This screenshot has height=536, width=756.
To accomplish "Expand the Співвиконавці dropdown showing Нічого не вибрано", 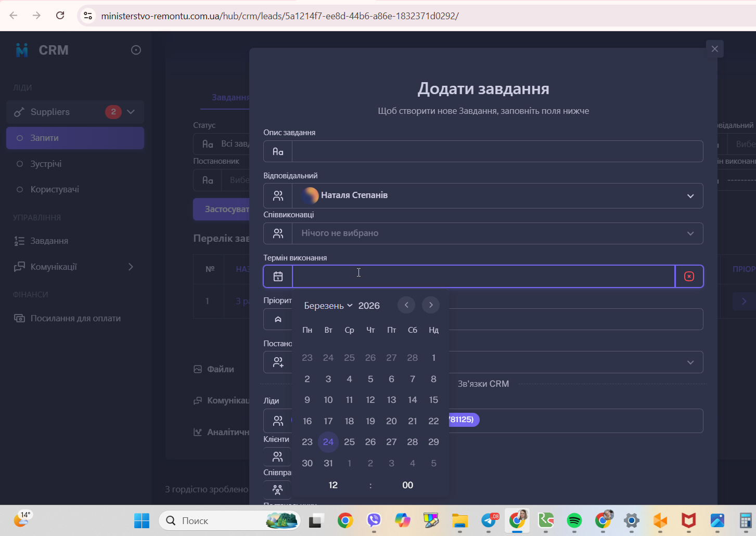I will point(690,233).
